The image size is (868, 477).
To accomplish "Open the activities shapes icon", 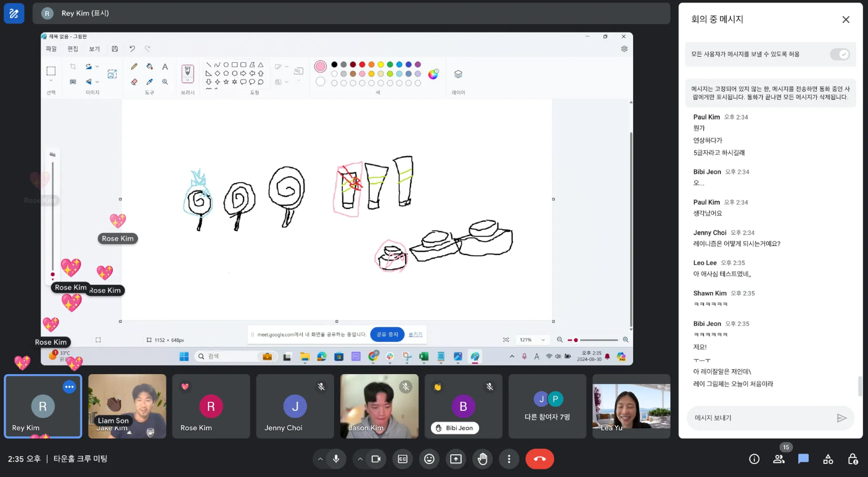I will coord(828,459).
